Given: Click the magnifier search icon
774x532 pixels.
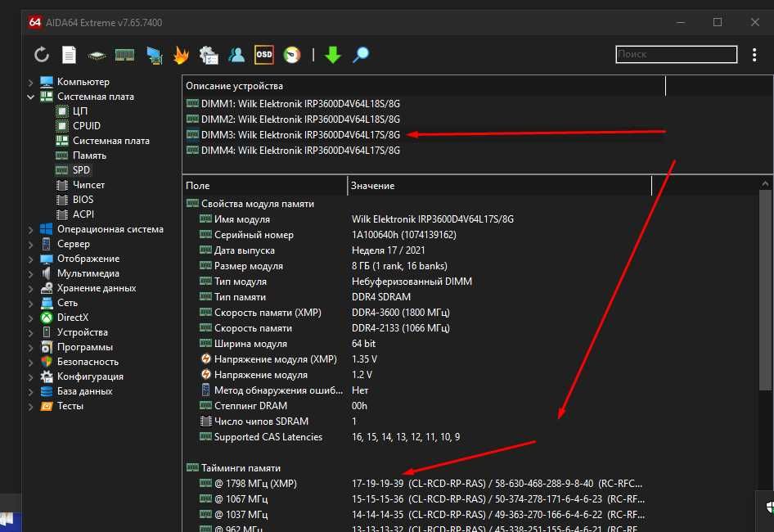Looking at the screenshot, I should pos(360,54).
